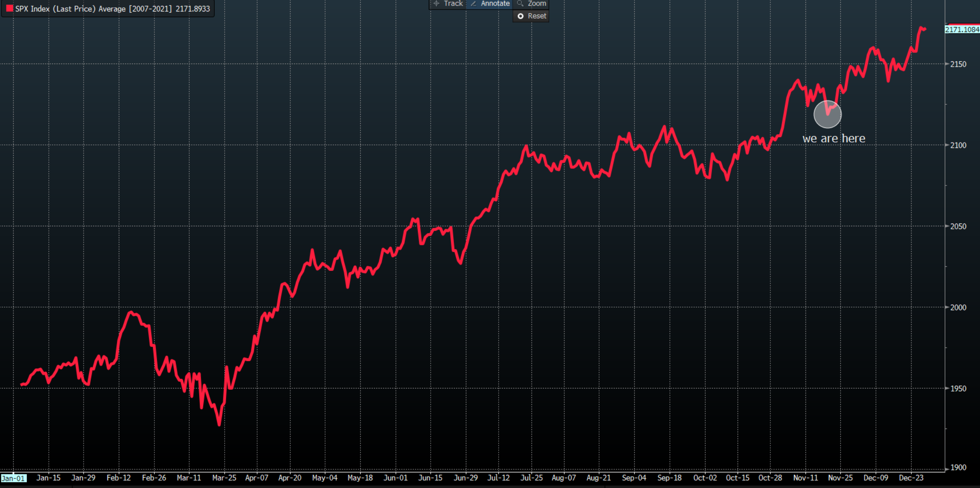
Task: Click the Jan-15 date label
Action: click(48, 477)
